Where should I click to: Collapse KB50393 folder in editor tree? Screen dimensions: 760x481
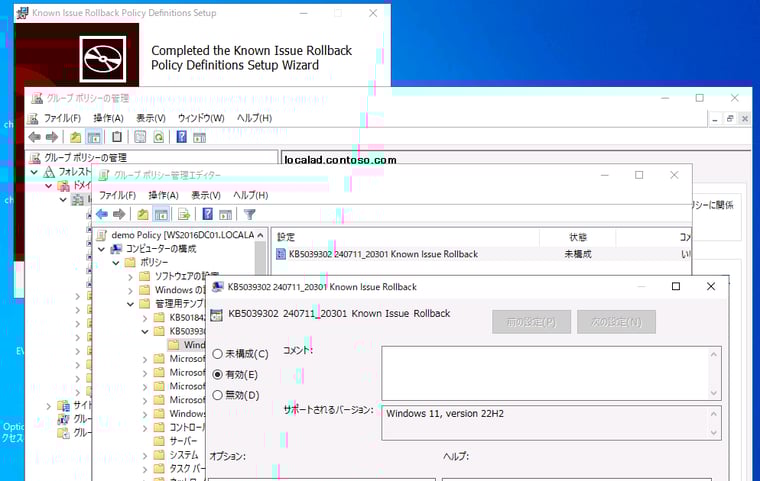[x=145, y=332]
